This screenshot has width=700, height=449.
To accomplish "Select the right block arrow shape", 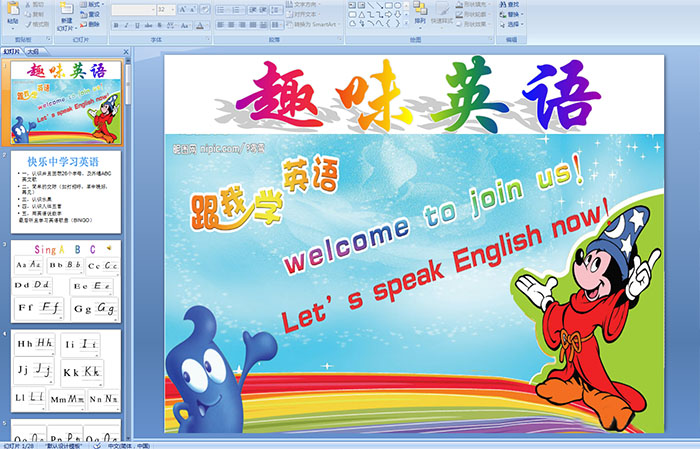I will pyautogui.click(x=388, y=15).
